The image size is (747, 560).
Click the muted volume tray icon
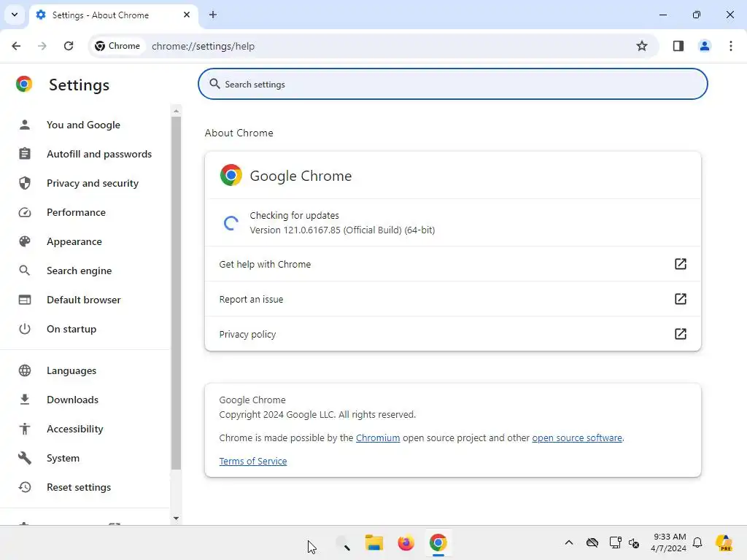[634, 542]
